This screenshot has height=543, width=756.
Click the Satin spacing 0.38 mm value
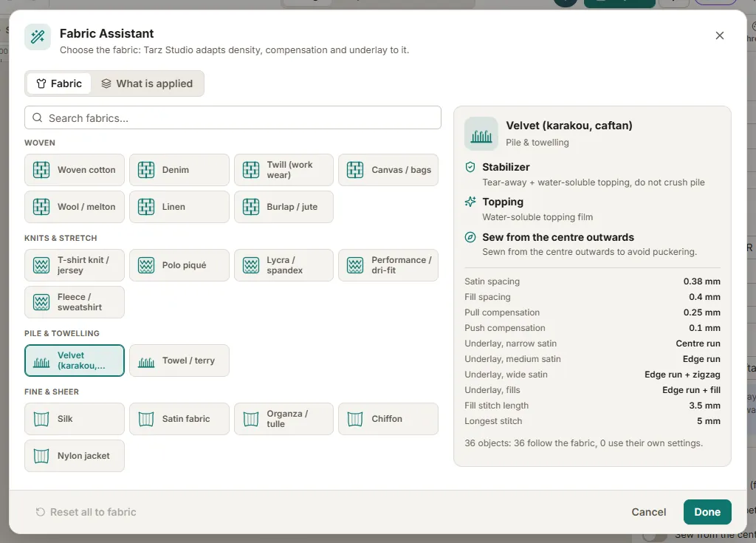click(x=701, y=281)
